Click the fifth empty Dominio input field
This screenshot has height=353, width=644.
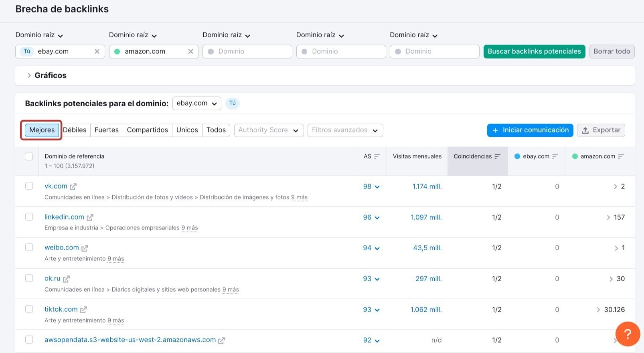[435, 51]
